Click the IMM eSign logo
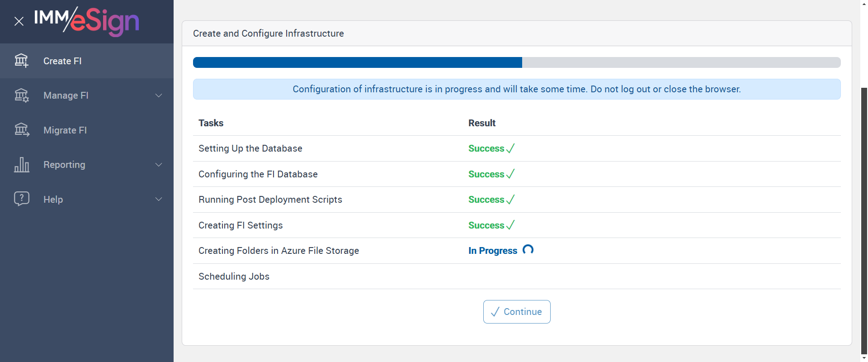The height and width of the screenshot is (362, 868). tap(87, 21)
